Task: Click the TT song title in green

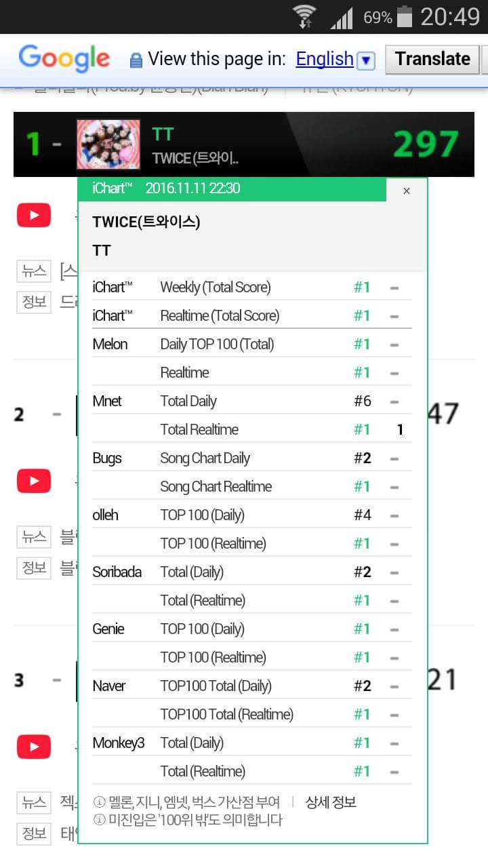Action: click(163, 134)
